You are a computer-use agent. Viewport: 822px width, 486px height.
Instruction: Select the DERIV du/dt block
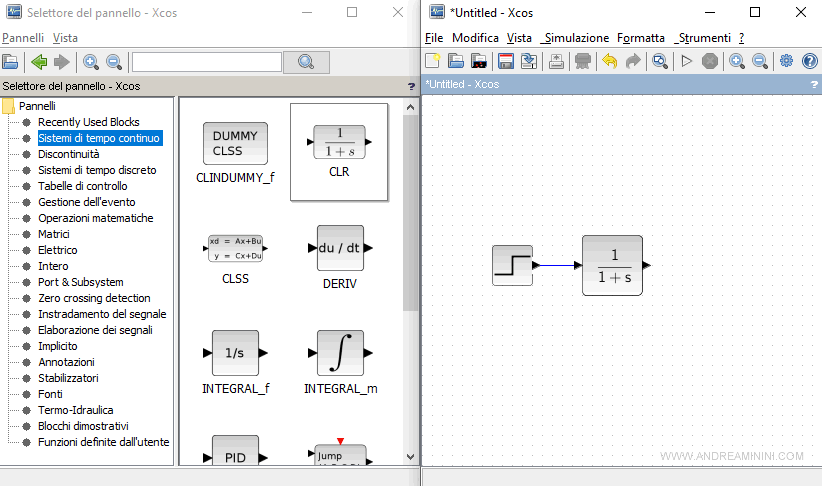click(x=340, y=257)
